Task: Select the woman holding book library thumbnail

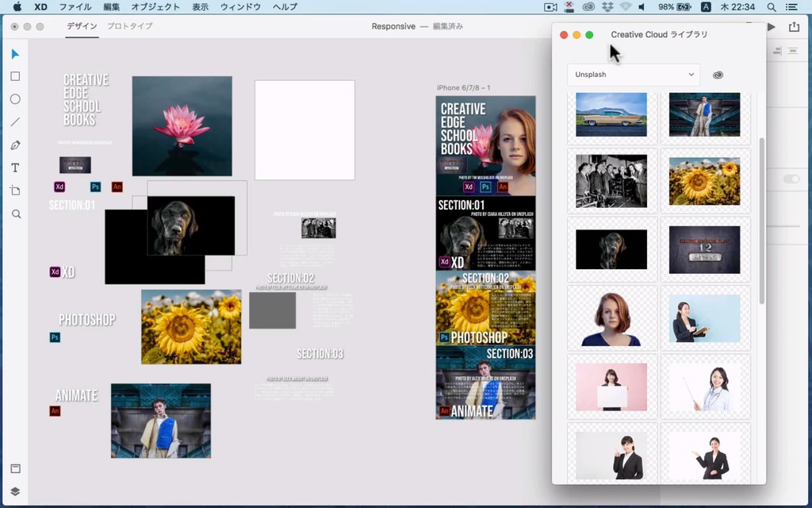Action: (x=705, y=318)
